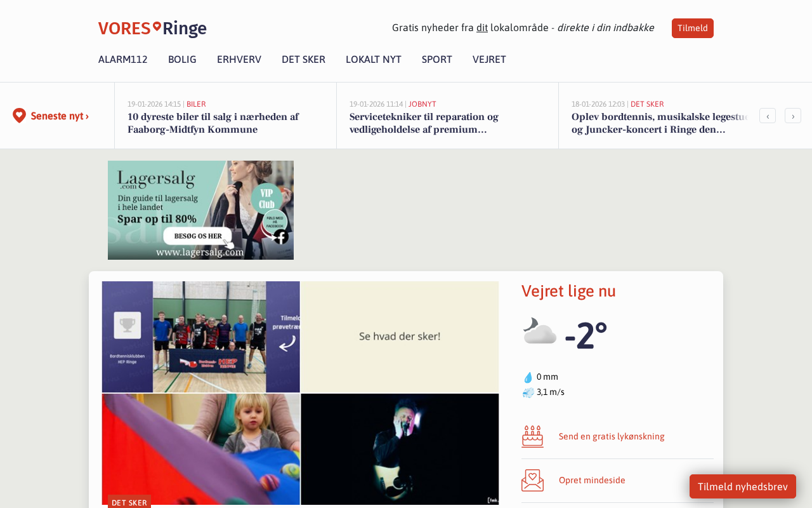
Task: Show next news items with right arrow
Action: pos(793,116)
